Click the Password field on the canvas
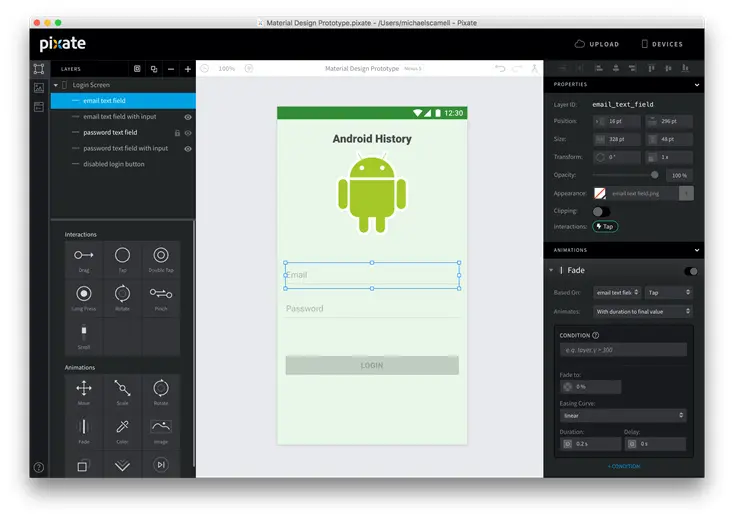 point(372,309)
